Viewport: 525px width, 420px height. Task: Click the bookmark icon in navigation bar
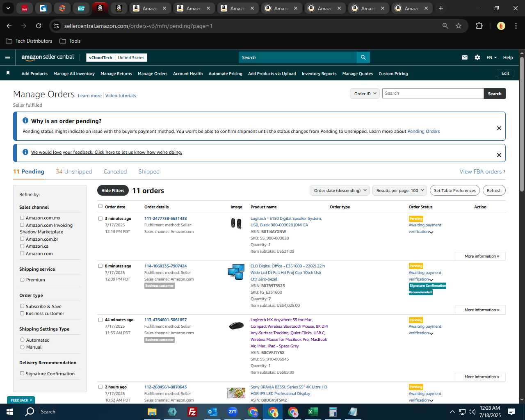coord(8,73)
